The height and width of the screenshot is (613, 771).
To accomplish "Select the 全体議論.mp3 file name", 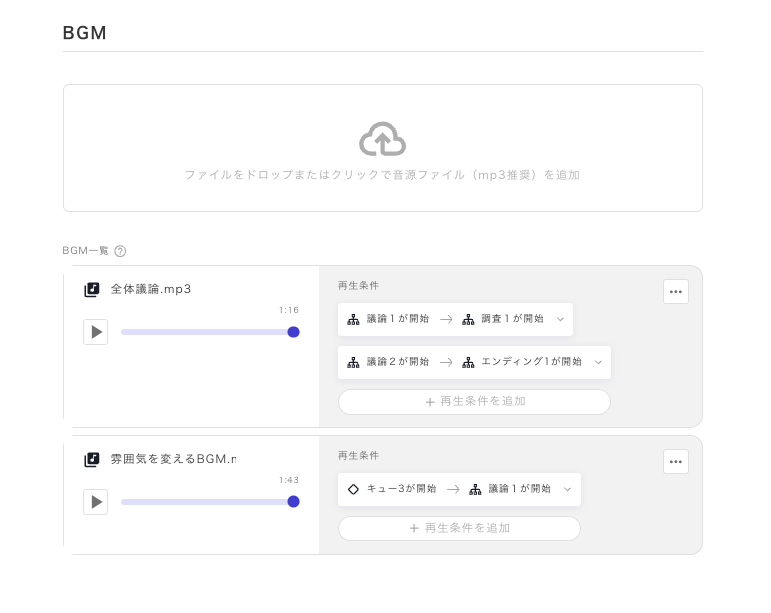I will pyautogui.click(x=151, y=289).
